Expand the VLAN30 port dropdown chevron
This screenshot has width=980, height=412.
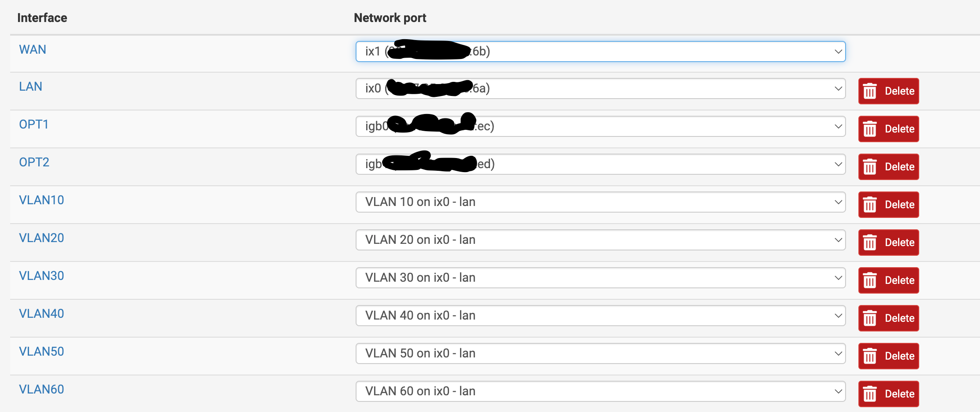click(837, 278)
